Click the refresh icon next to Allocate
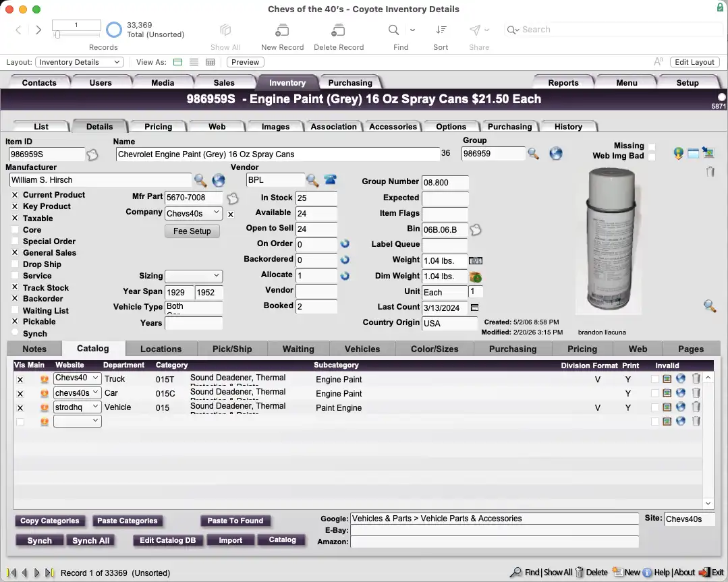Image resolution: width=728 pixels, height=582 pixels. point(345,276)
